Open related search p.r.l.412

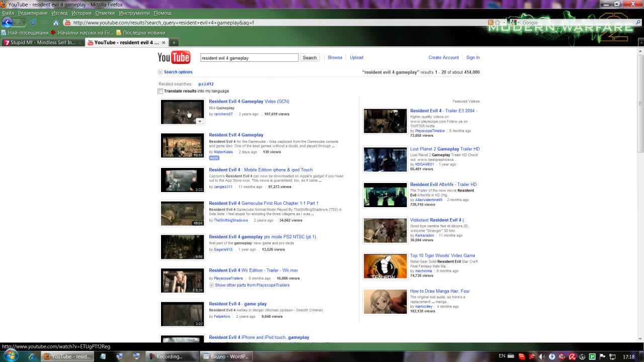tap(206, 84)
